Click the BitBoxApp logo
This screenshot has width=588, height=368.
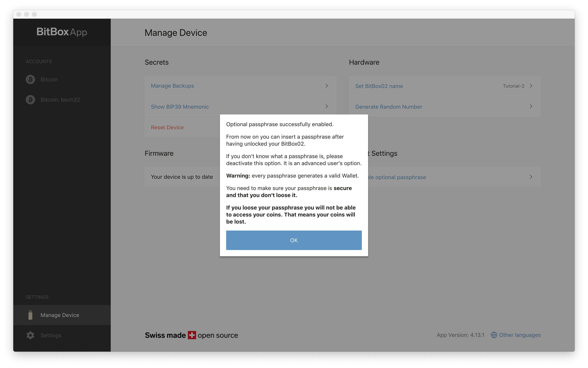coord(62,32)
